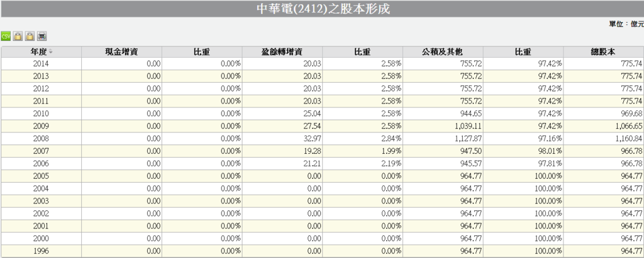Click the 比重 header next to 盈餘轉增資
The image size is (644, 258).
363,52
